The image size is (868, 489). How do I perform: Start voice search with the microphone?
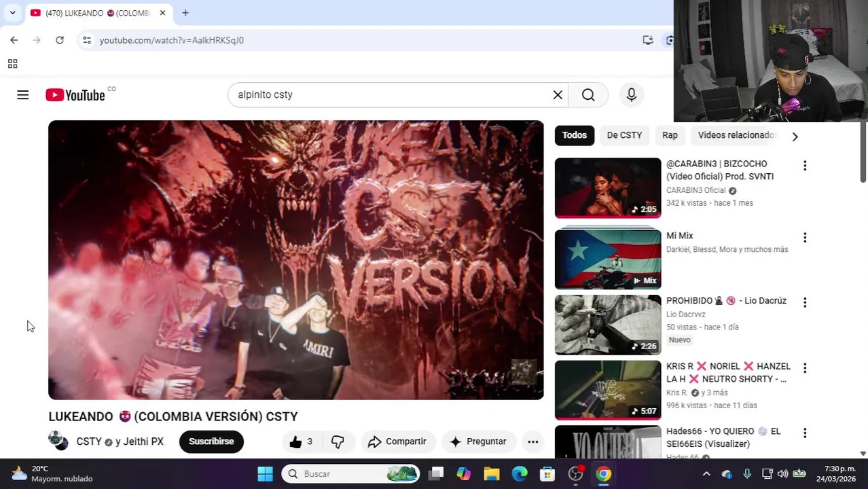(x=632, y=95)
